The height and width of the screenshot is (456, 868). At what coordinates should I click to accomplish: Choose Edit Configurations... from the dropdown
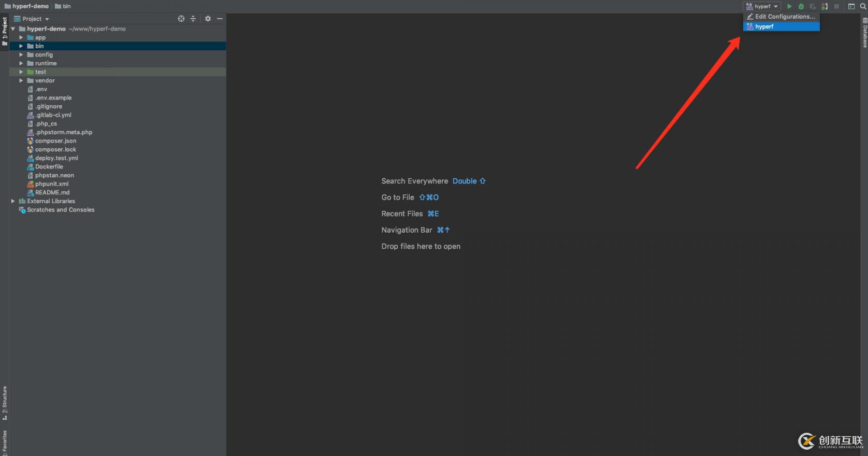tap(781, 17)
